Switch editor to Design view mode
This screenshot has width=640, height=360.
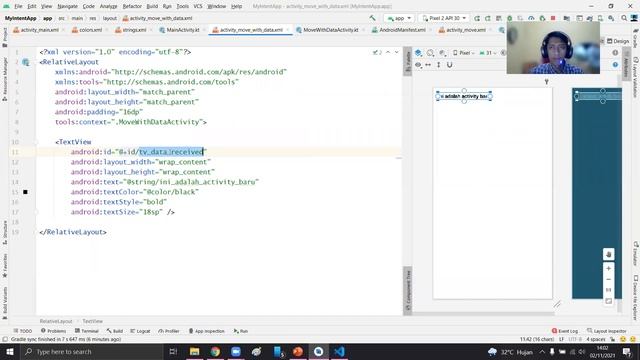(618, 41)
